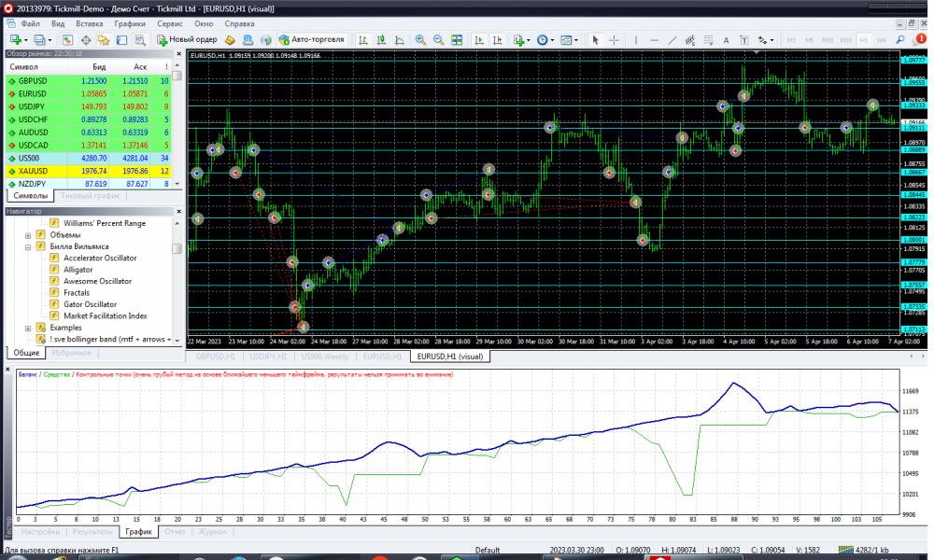Collapse the Билла Вильямса folder
Viewport: 934px width, 560px height.
pyautogui.click(x=28, y=247)
